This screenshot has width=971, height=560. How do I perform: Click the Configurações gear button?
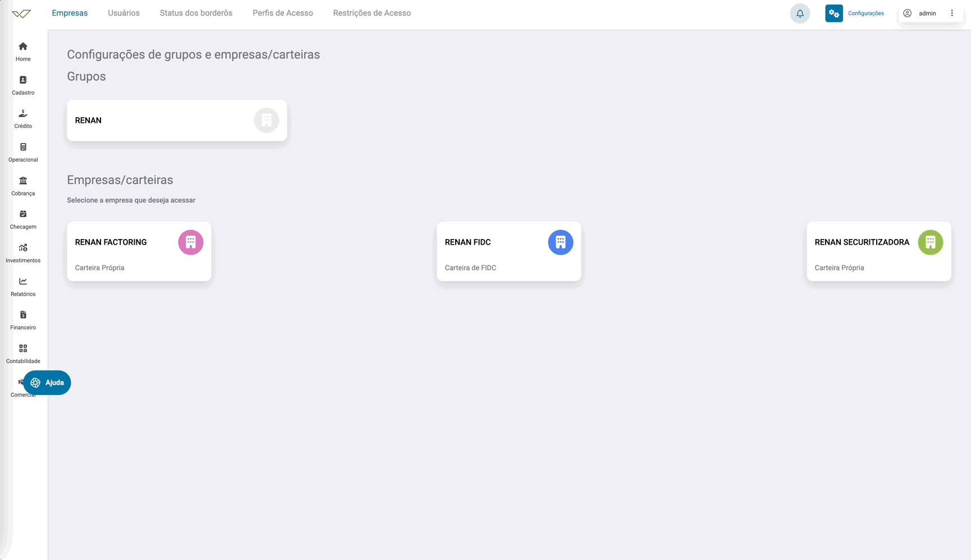click(834, 13)
